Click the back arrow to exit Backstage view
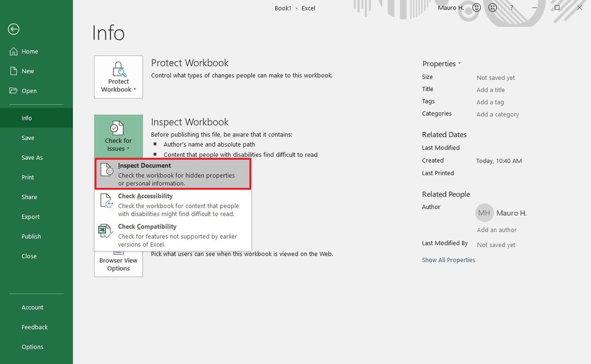 point(13,29)
